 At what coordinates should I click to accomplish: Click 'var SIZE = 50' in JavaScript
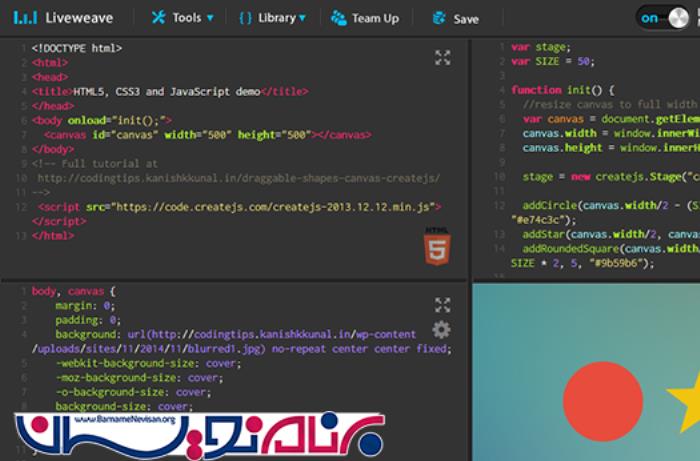(x=553, y=61)
